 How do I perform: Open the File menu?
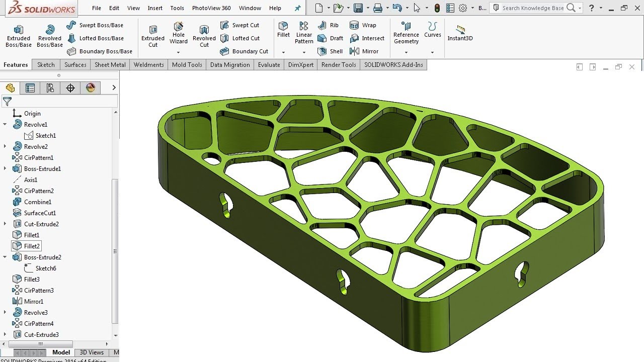[97, 8]
